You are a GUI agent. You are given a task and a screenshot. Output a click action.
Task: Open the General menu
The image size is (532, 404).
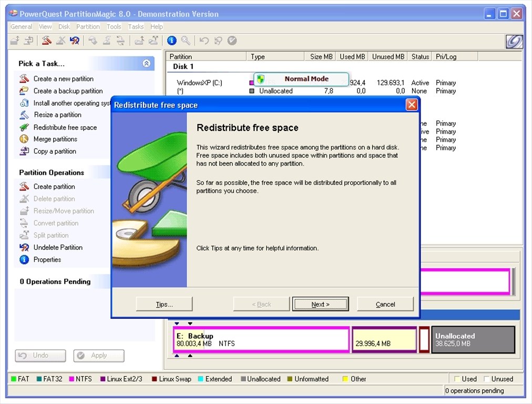point(21,26)
